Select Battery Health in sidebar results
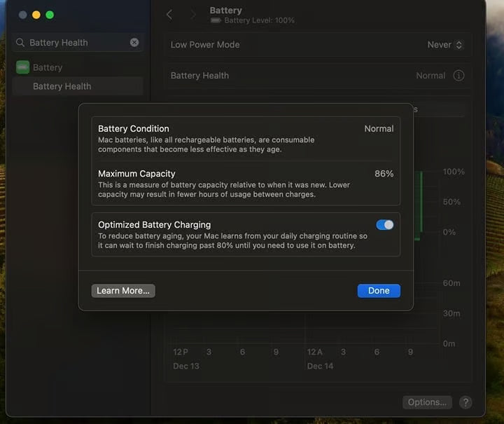The width and height of the screenshot is (504, 424). (x=62, y=86)
